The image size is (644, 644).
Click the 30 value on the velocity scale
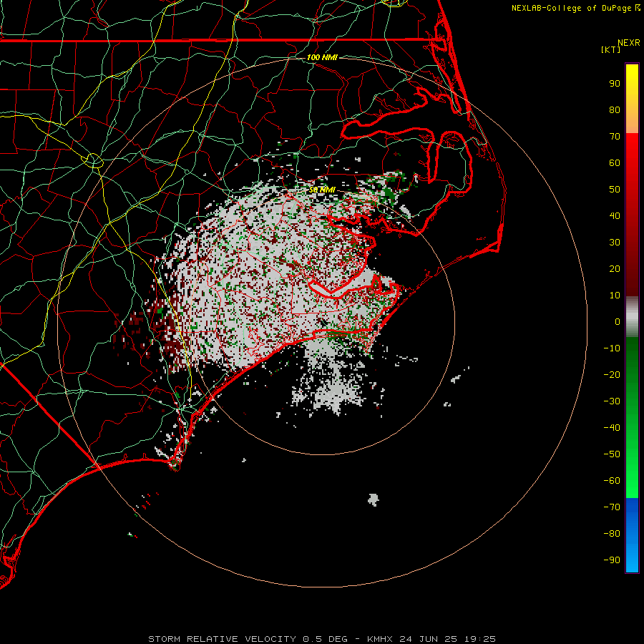[x=615, y=243]
